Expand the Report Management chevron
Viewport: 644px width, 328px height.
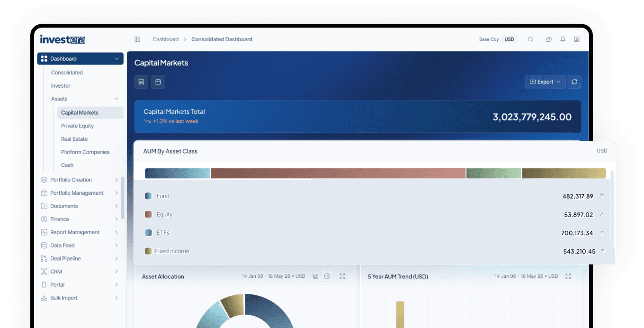tap(116, 232)
